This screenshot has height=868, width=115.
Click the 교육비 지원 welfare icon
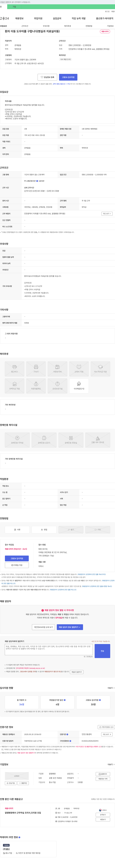[79, 369]
